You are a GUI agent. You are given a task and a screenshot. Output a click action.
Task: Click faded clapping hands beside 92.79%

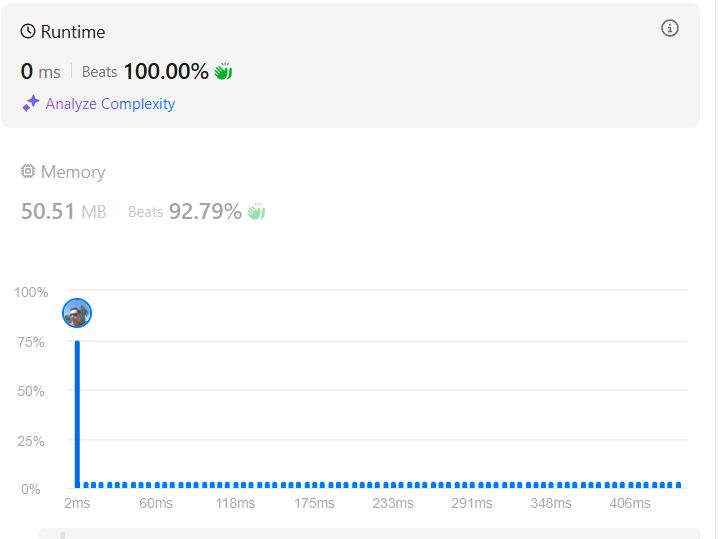[256, 212]
